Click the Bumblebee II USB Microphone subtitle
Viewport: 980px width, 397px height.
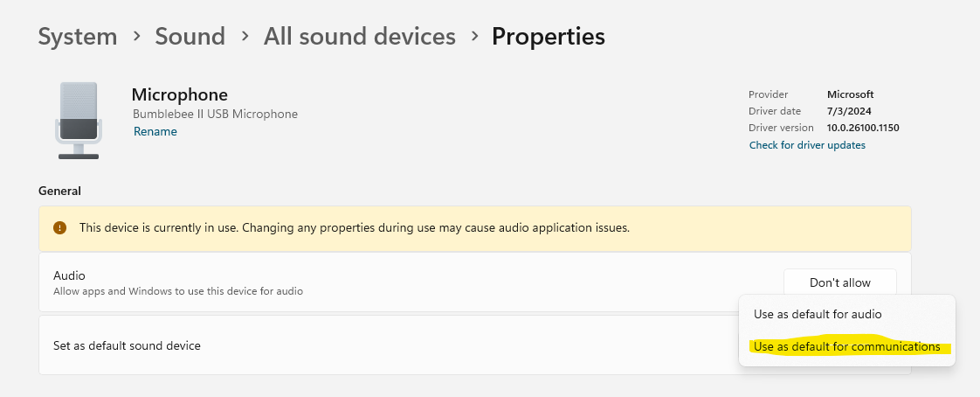[215, 114]
